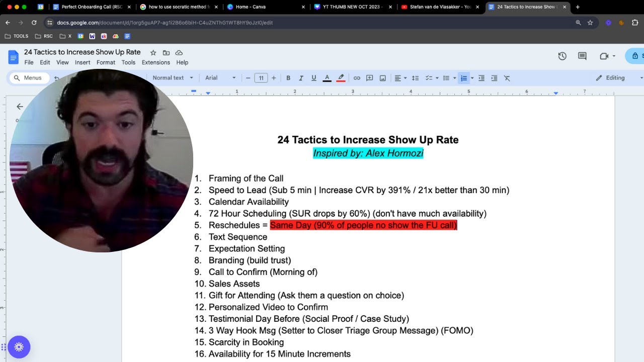Open the Tools menu
Image resolution: width=644 pixels, height=362 pixels.
[128, 62]
